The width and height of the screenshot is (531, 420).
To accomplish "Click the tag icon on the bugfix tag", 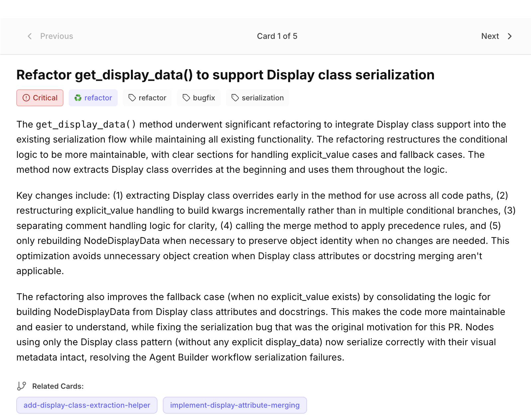I will pyautogui.click(x=186, y=98).
